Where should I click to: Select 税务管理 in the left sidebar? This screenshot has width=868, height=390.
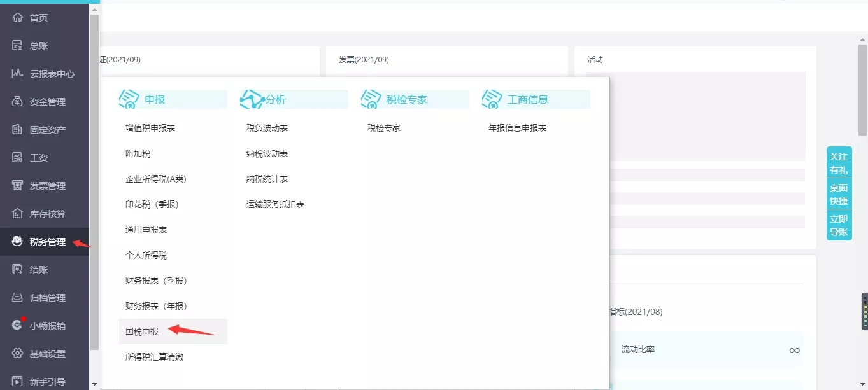pos(45,242)
